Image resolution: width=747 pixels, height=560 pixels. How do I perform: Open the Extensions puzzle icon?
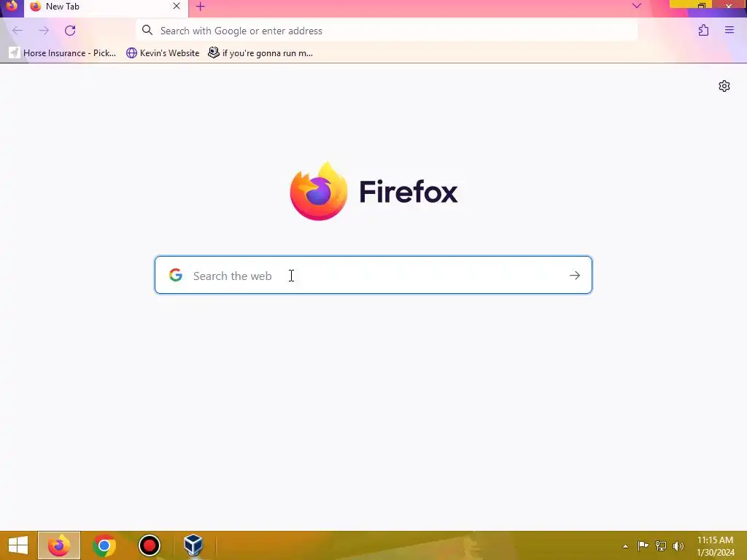[703, 31]
